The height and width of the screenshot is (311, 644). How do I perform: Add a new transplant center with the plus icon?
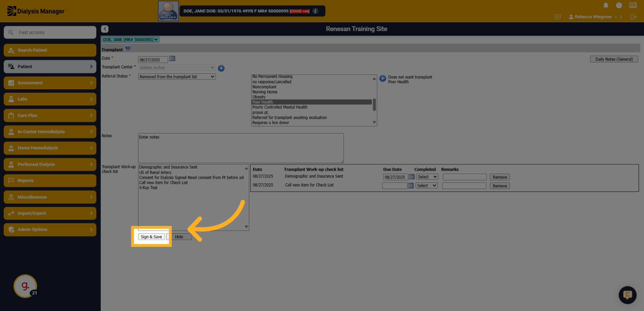pyautogui.click(x=221, y=68)
